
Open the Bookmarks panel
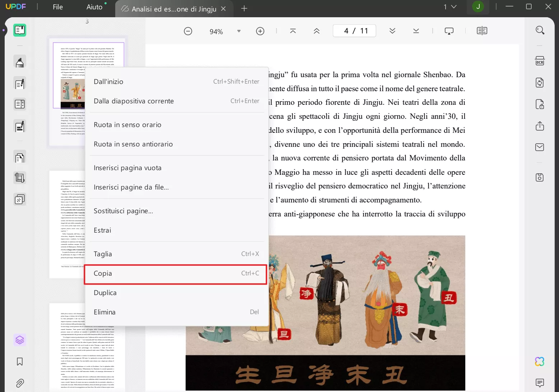[20, 361]
